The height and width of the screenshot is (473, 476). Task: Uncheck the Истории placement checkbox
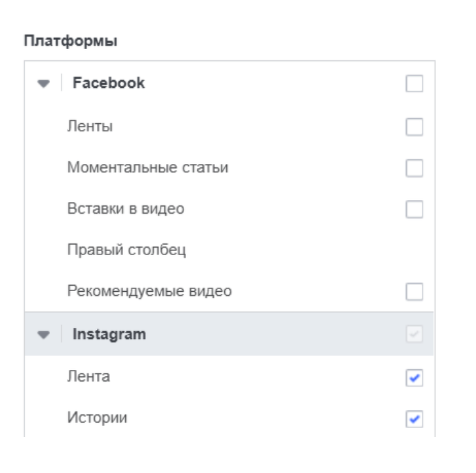click(x=414, y=419)
